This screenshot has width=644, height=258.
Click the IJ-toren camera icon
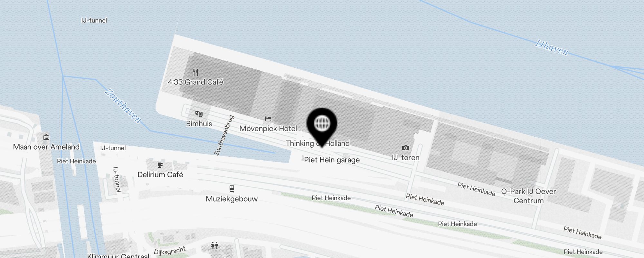pos(406,148)
